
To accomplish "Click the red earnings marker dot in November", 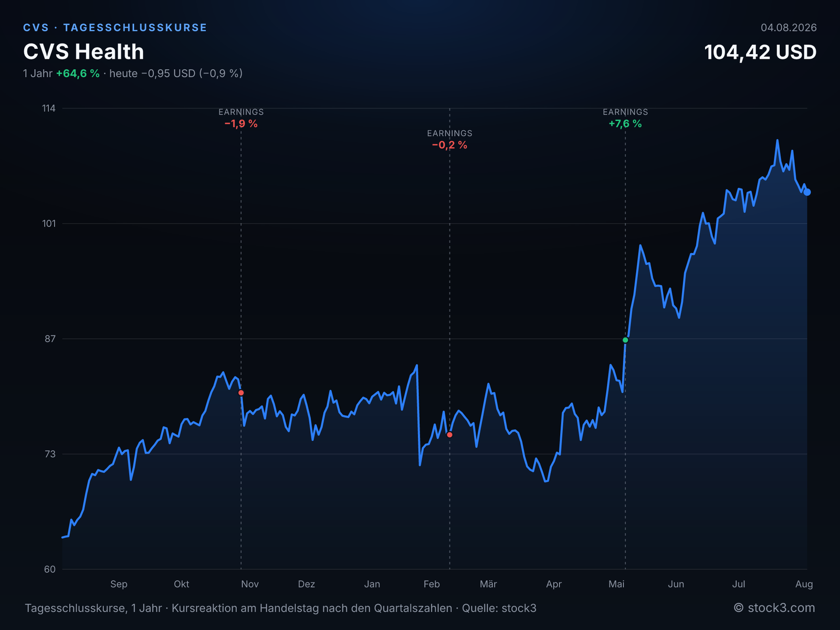I will point(241,393).
